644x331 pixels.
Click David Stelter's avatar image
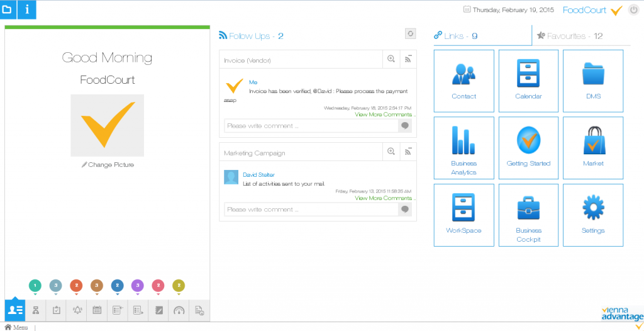pos(231,177)
